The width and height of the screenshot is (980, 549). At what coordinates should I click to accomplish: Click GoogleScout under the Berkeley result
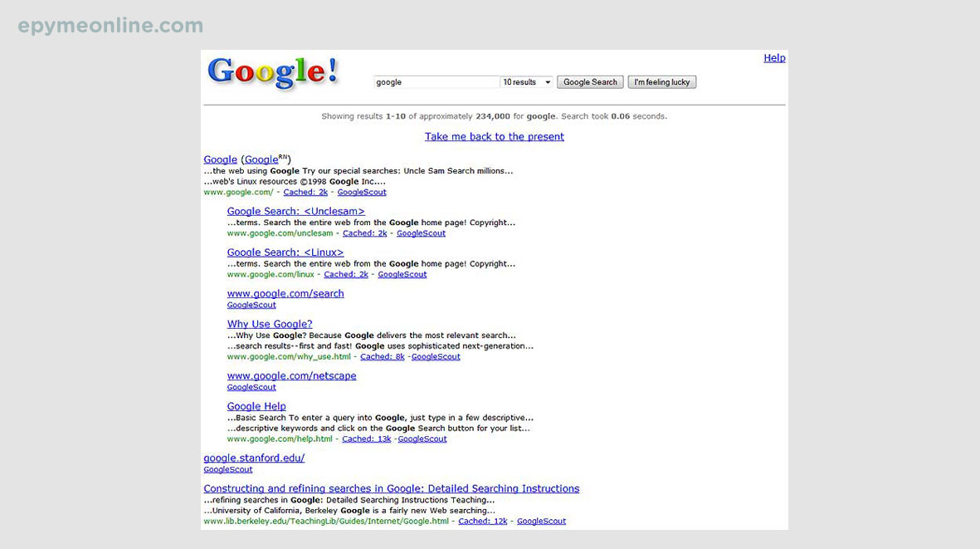pos(541,521)
